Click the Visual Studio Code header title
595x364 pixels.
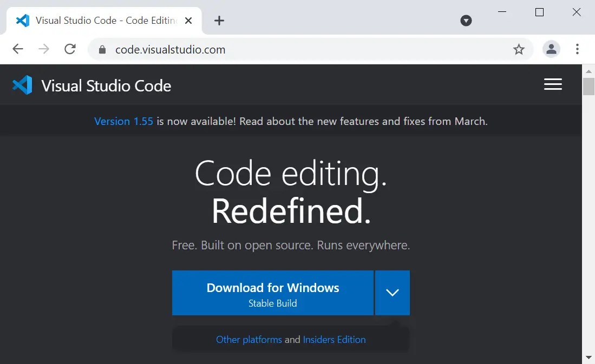pyautogui.click(x=106, y=86)
